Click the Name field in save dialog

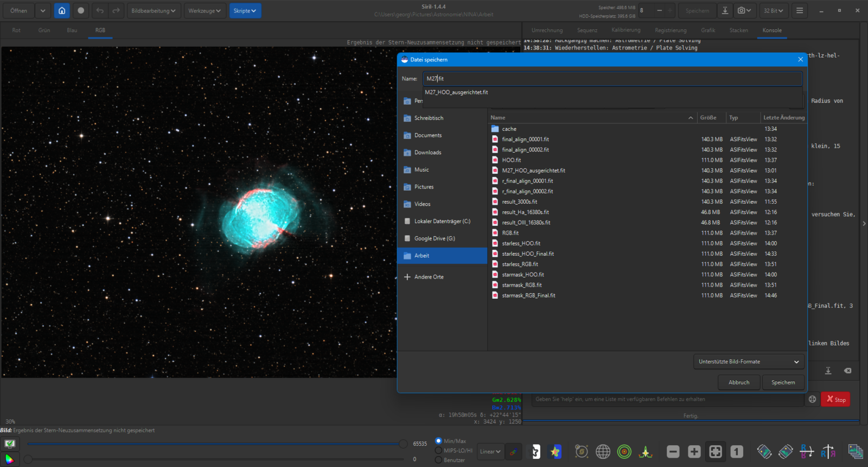(612, 79)
